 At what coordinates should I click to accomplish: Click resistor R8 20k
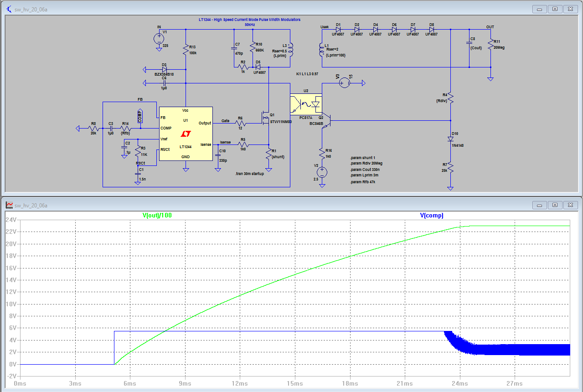93,129
